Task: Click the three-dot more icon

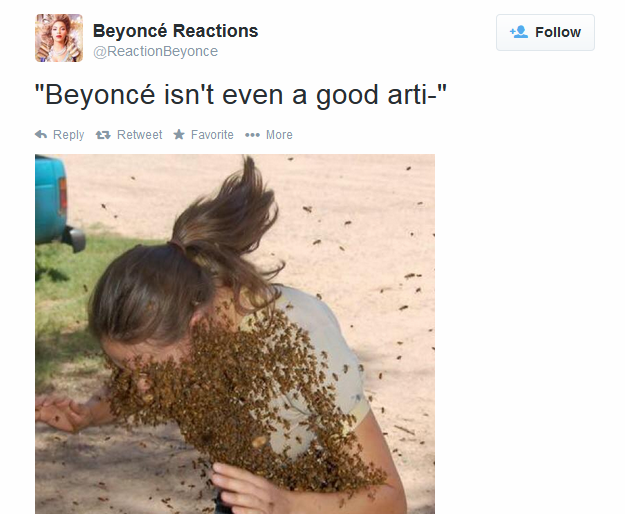Action: click(x=252, y=135)
